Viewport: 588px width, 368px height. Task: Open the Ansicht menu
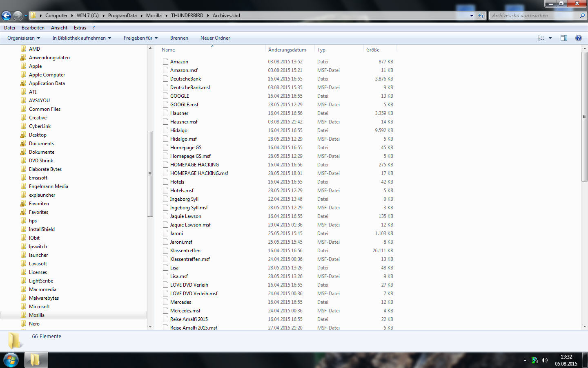coord(59,28)
